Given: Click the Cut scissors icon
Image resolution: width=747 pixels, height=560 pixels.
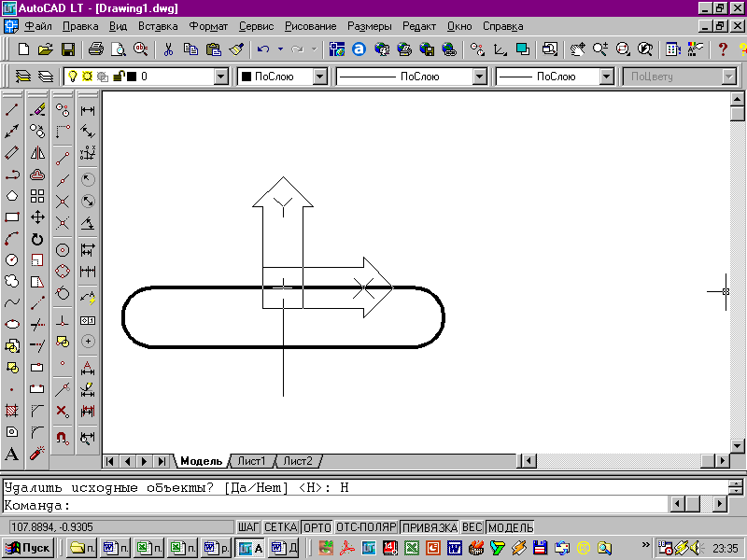Looking at the screenshot, I should (168, 49).
